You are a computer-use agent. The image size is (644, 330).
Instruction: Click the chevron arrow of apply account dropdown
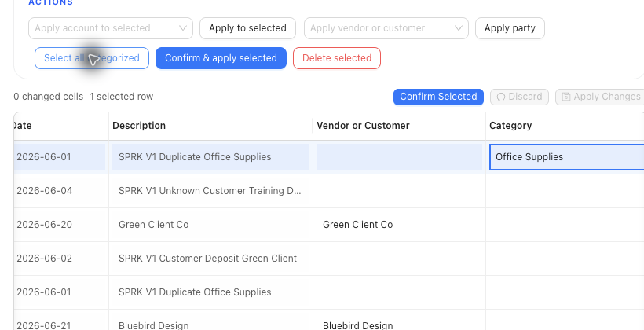point(183,28)
